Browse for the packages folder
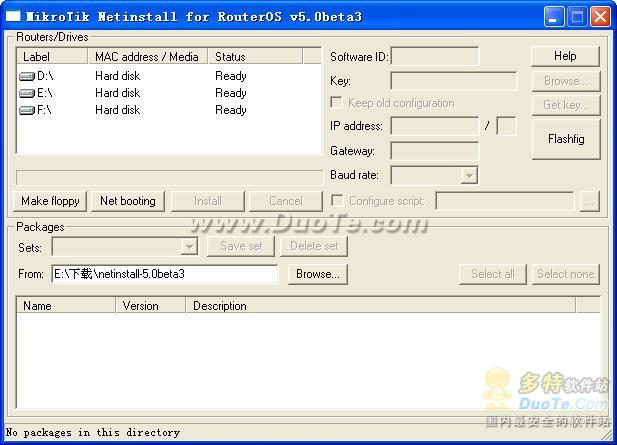Image resolution: width=617 pixels, height=445 pixels. point(318,274)
